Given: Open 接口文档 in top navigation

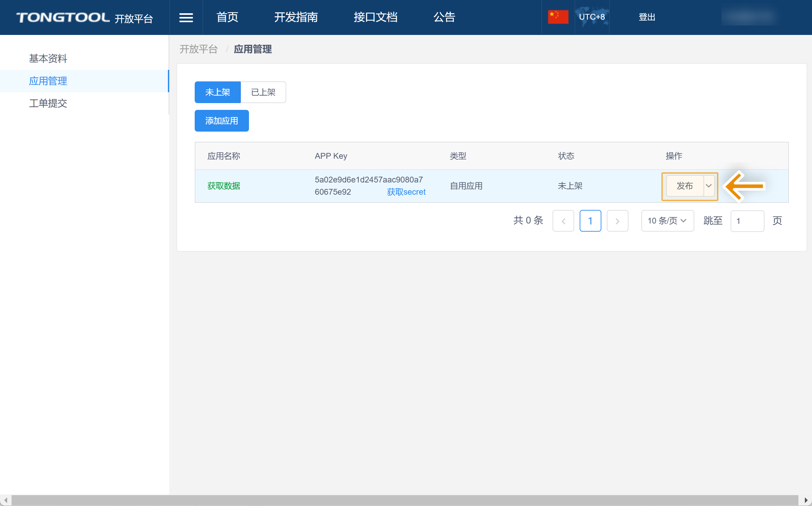Looking at the screenshot, I should (x=375, y=17).
